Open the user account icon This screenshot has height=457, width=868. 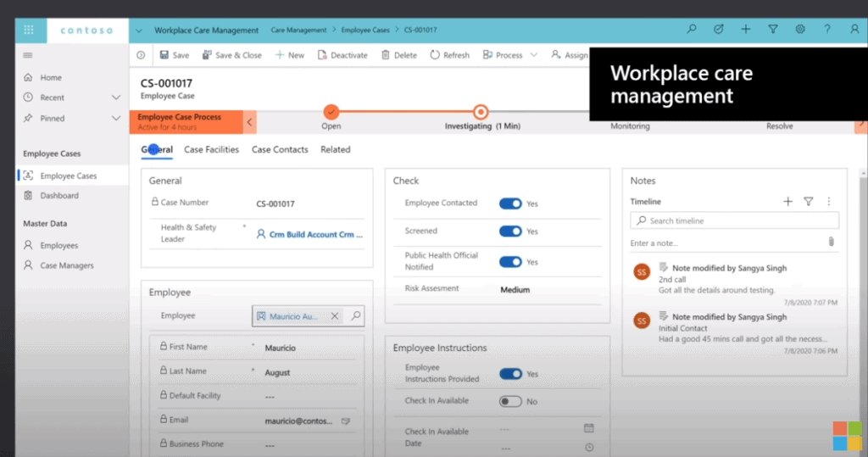[854, 30]
